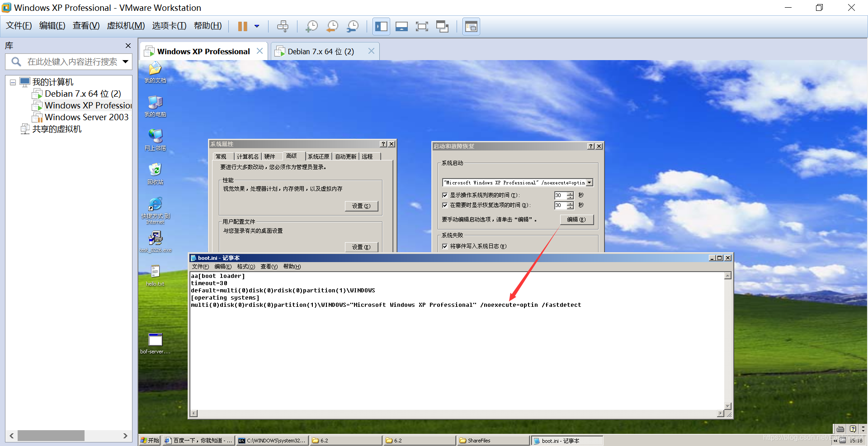The width and height of the screenshot is (868, 446).
Task: Click library panel scroll right arrow
Action: point(125,436)
